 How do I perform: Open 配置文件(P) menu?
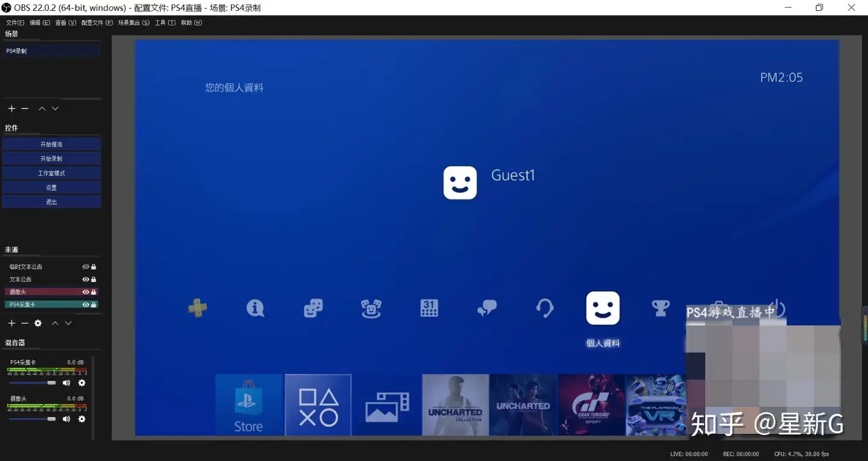click(97, 22)
